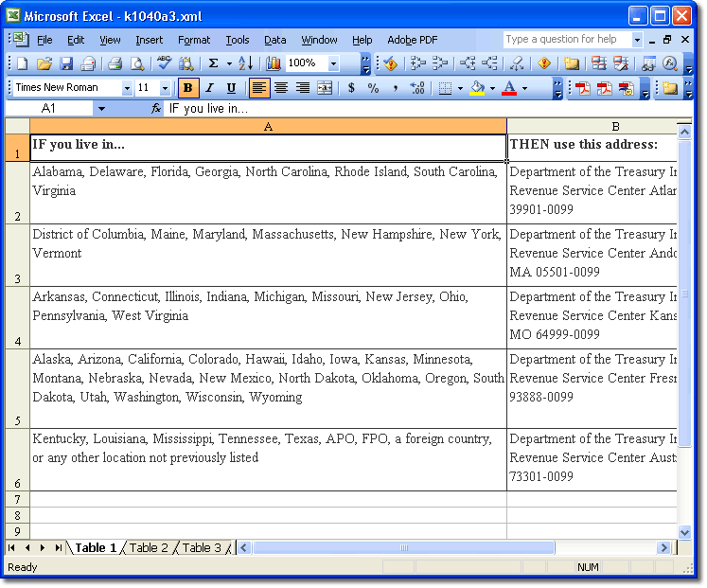The width and height of the screenshot is (707, 588).
Task: Click the 'Type a question for help' box
Action: (x=565, y=40)
